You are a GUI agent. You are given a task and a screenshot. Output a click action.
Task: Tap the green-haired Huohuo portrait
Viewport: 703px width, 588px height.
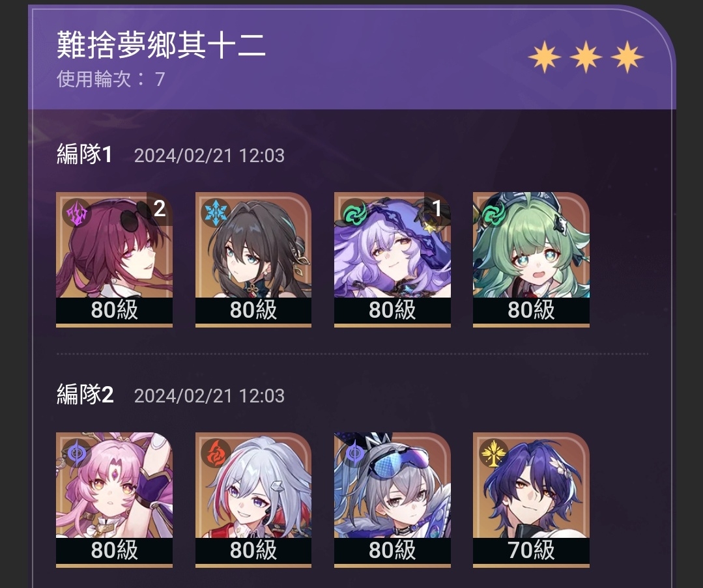tap(531, 260)
